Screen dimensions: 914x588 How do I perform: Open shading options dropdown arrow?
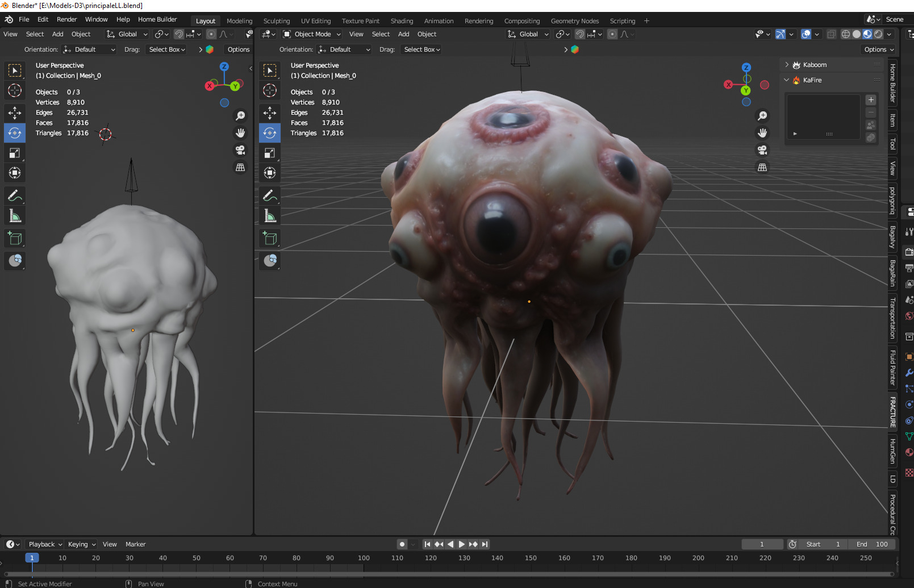pos(890,34)
